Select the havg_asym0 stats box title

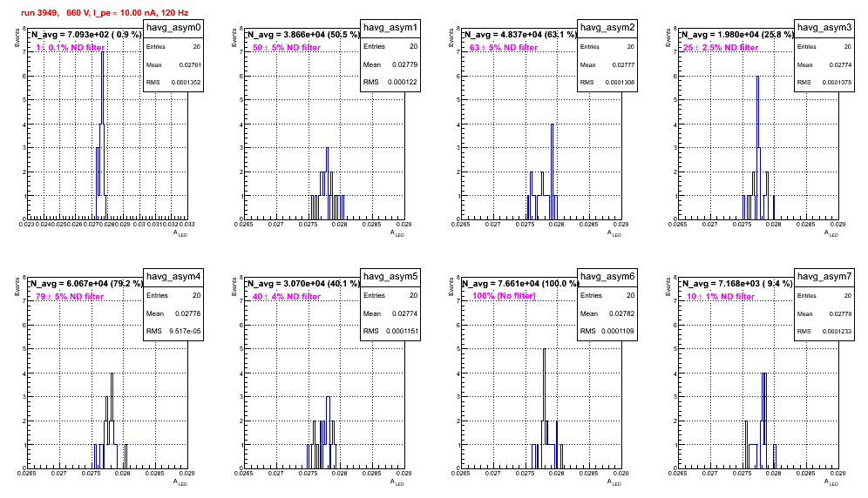click(x=173, y=28)
